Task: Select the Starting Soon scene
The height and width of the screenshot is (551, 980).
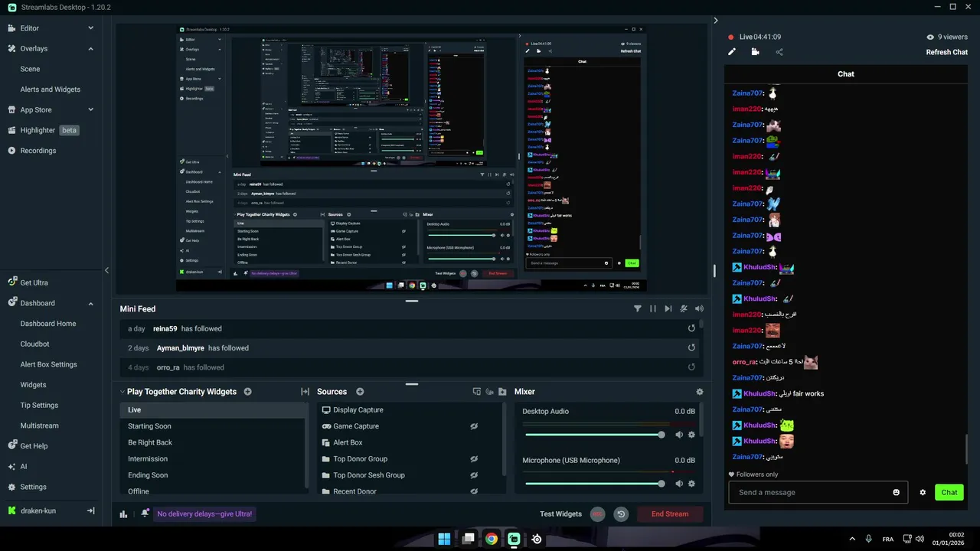Action: pyautogui.click(x=214, y=426)
